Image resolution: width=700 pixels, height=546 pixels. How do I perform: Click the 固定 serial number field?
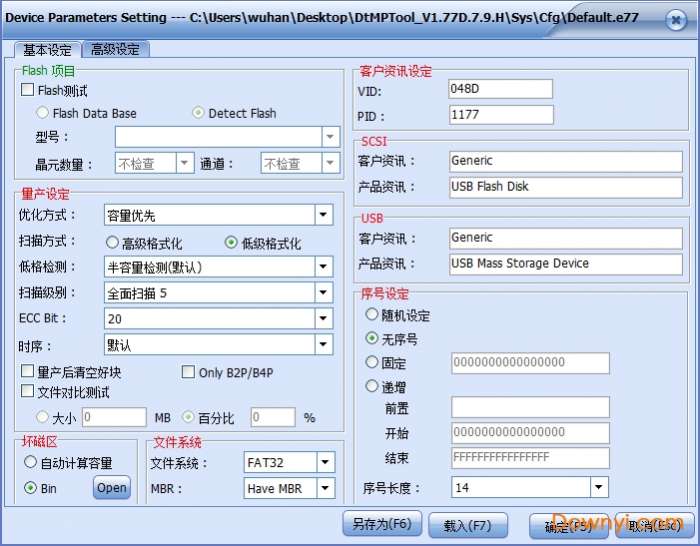coord(530,363)
